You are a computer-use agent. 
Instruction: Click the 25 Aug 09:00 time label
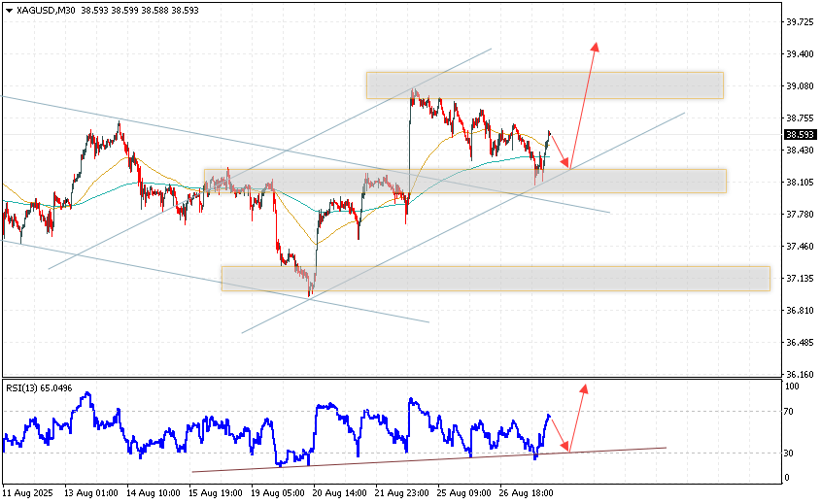[463, 493]
